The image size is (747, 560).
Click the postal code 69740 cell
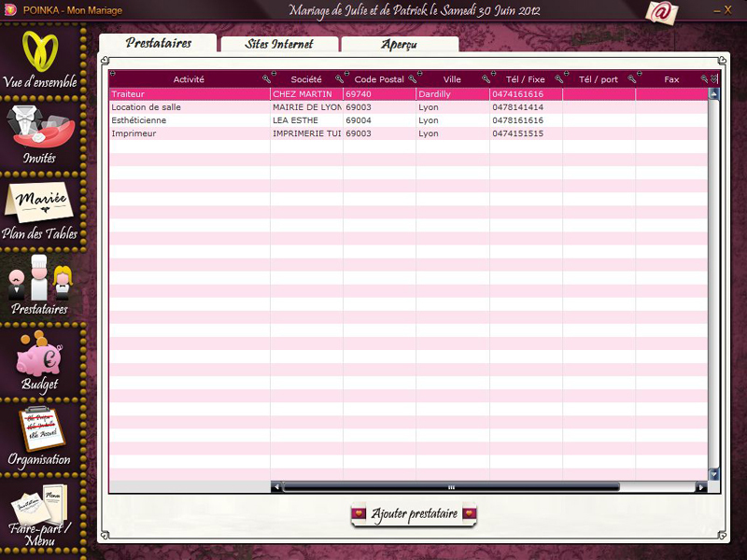[380, 94]
